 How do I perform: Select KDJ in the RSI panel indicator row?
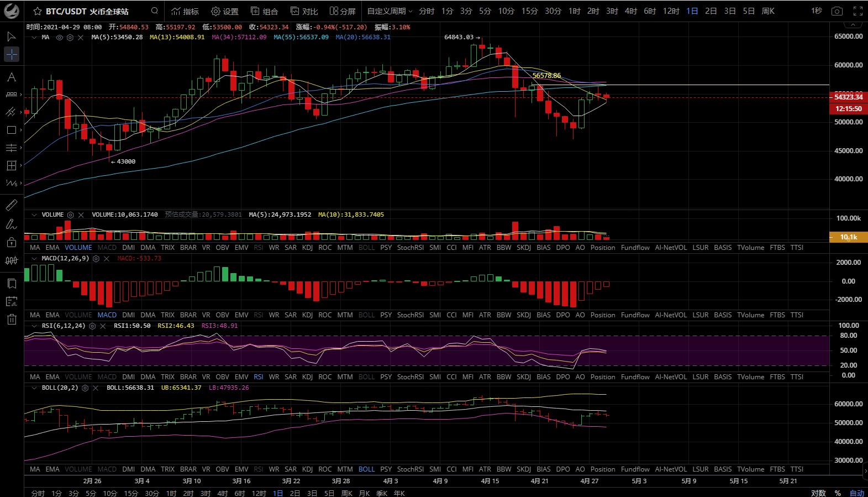(x=307, y=377)
